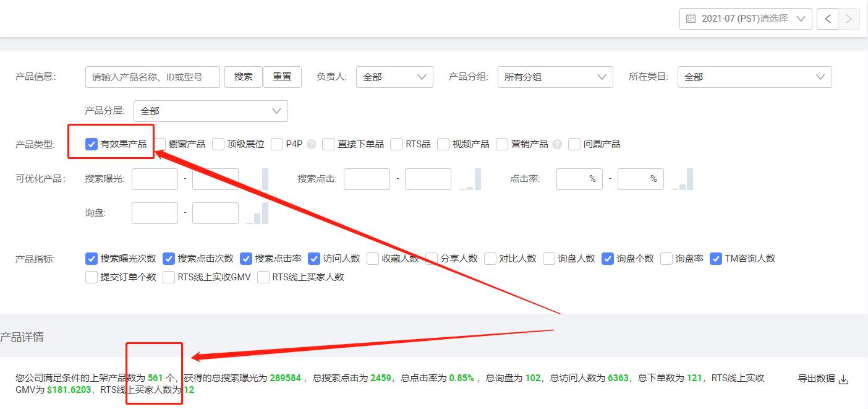Check the RTS线上实收GMV metric checkbox

(x=169, y=277)
